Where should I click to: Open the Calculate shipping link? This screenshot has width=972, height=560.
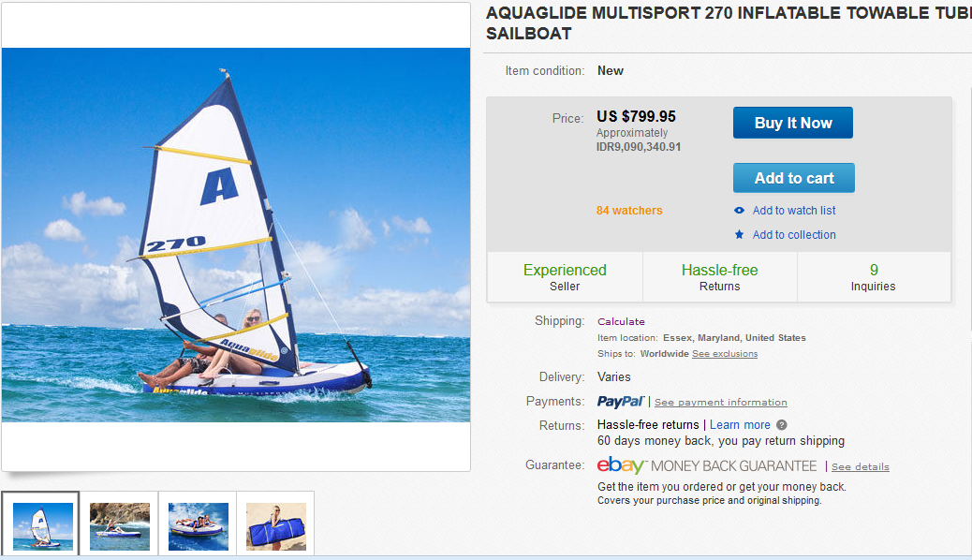tap(621, 321)
